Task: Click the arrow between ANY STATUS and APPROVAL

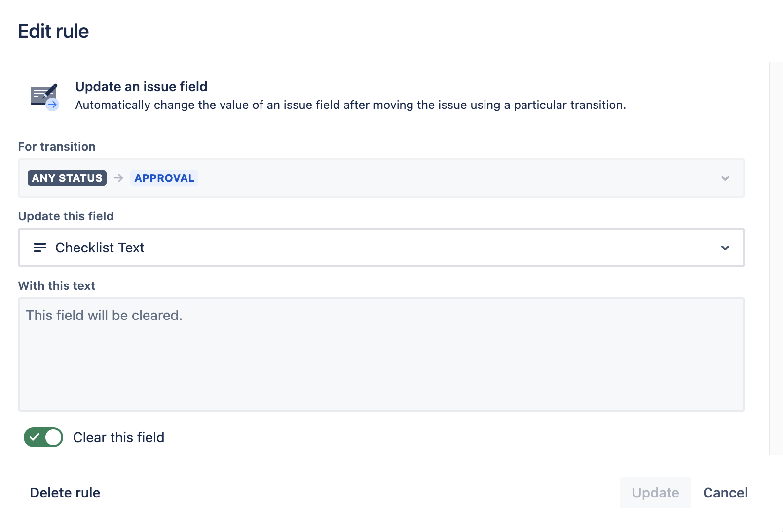Action: point(118,178)
